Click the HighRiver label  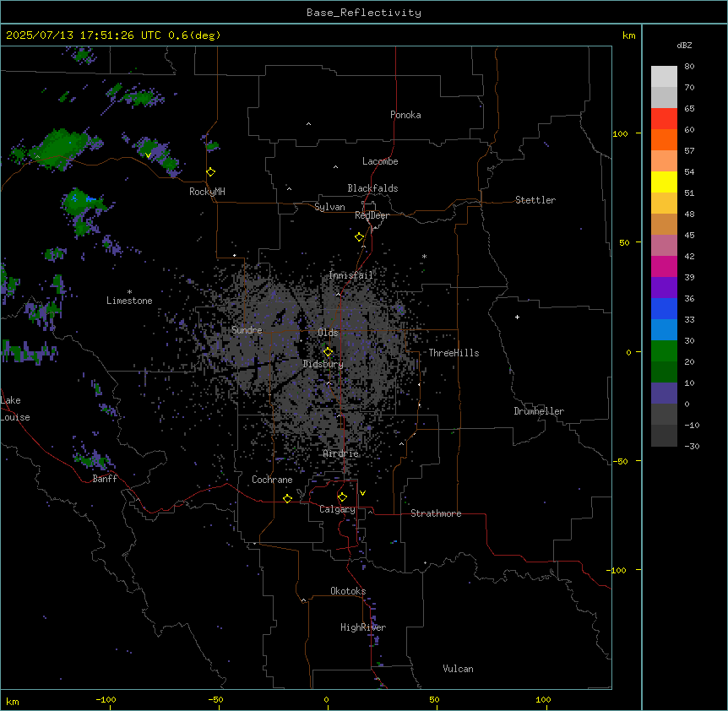point(363,627)
